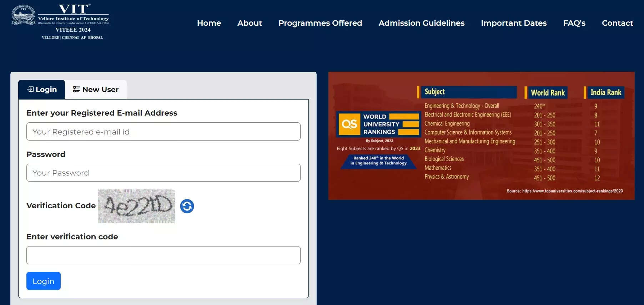Select the Enter verification code textbox
Screen dimensions: 644x305
tap(163, 255)
